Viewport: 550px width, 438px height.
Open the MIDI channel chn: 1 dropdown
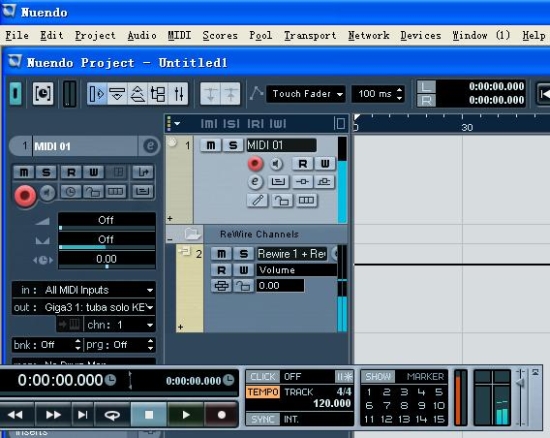pos(119,325)
